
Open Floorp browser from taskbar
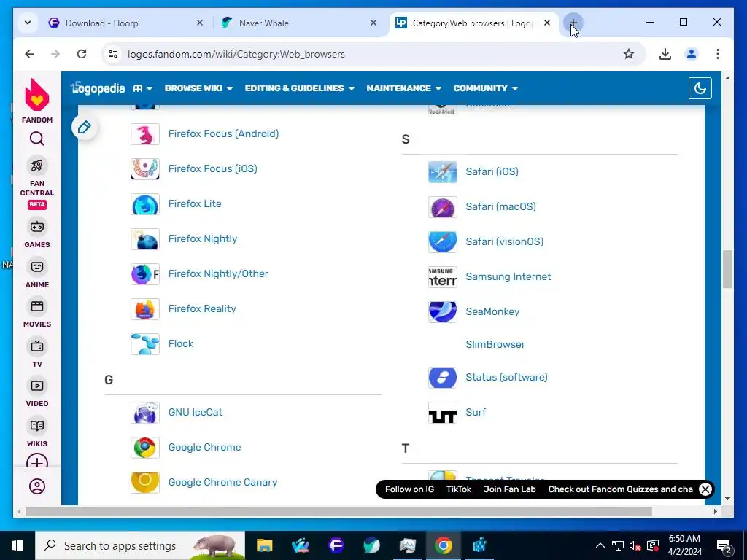pos(336,545)
